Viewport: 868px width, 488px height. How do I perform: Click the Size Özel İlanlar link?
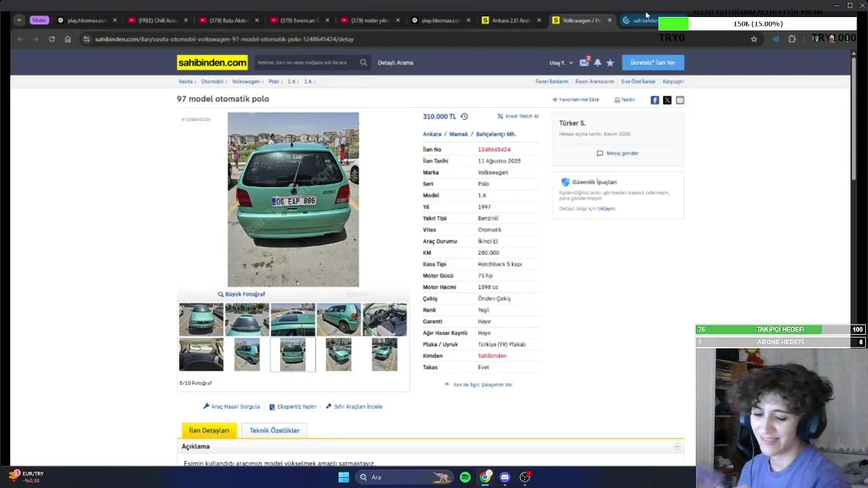[x=638, y=81]
